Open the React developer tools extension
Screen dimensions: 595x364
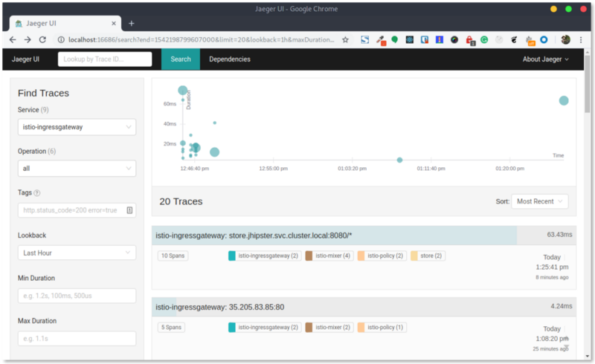(x=410, y=39)
